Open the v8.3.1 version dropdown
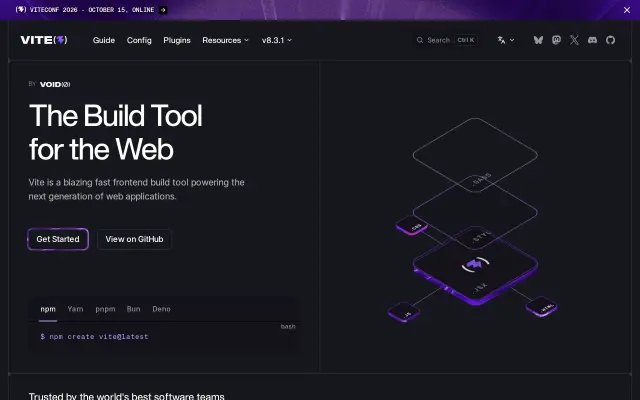Image resolution: width=640 pixels, height=400 pixels. click(277, 40)
